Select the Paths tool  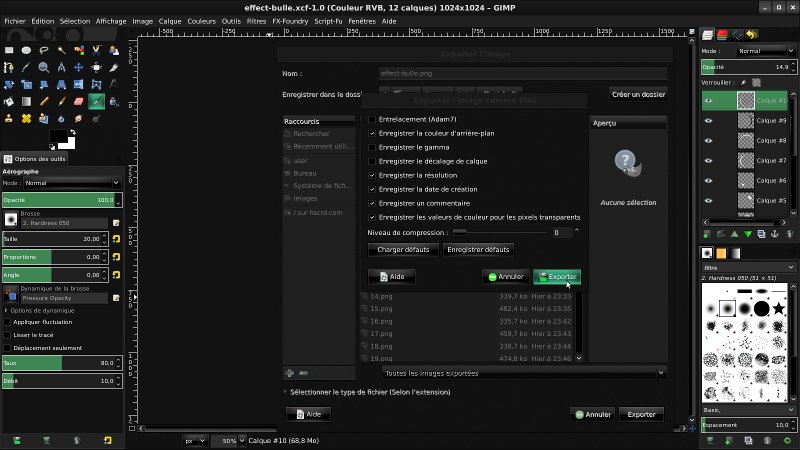9,67
